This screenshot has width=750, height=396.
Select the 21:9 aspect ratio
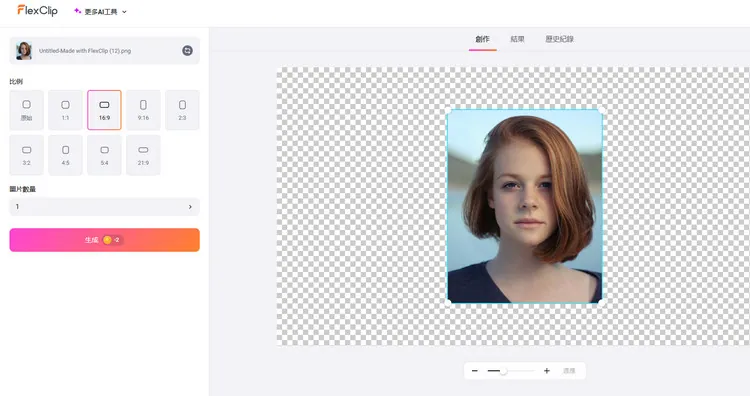point(143,155)
